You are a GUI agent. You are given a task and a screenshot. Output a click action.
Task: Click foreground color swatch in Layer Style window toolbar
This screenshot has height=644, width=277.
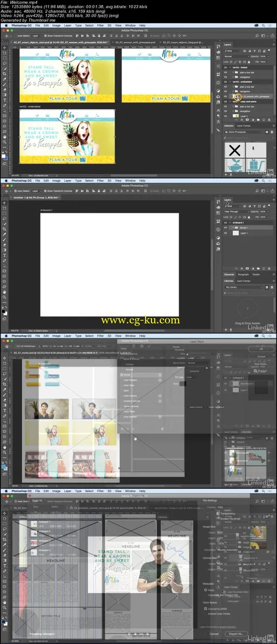tap(3, 467)
